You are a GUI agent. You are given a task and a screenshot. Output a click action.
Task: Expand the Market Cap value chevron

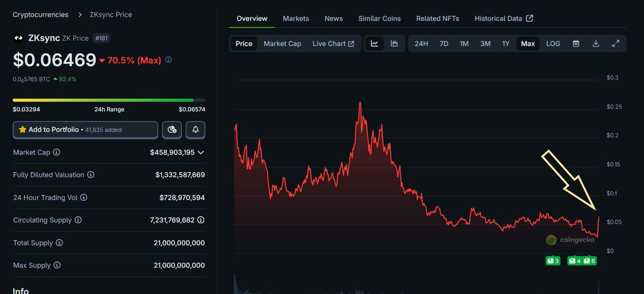point(201,152)
